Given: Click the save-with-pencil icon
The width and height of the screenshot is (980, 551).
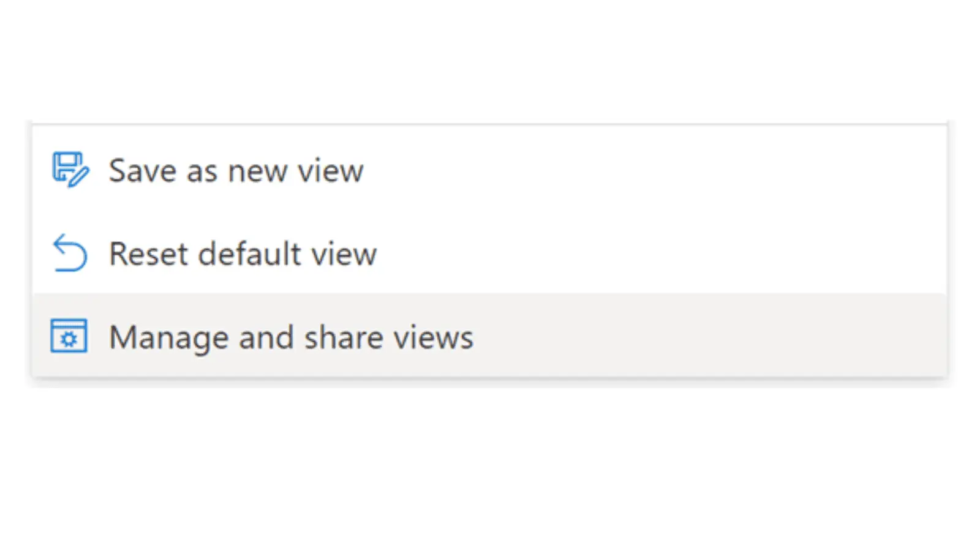Looking at the screenshot, I should (70, 170).
